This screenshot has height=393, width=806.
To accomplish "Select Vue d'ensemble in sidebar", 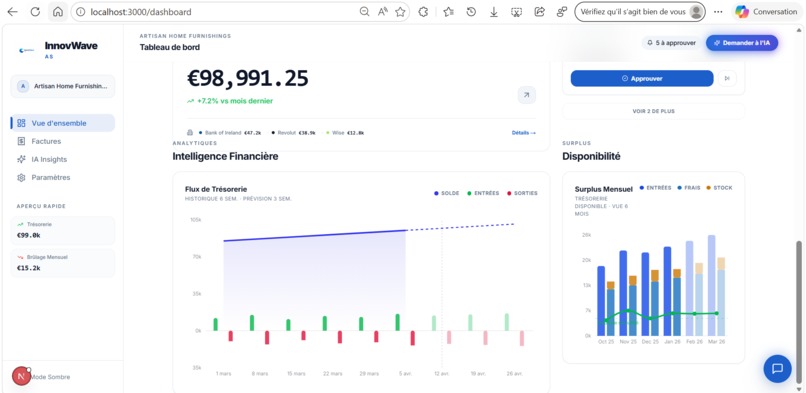I will click(63, 123).
